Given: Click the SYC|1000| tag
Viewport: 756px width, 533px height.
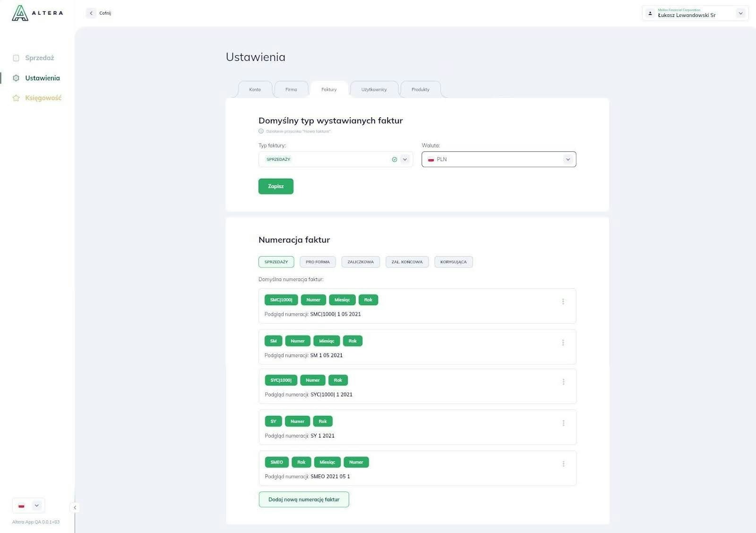Looking at the screenshot, I should [281, 380].
